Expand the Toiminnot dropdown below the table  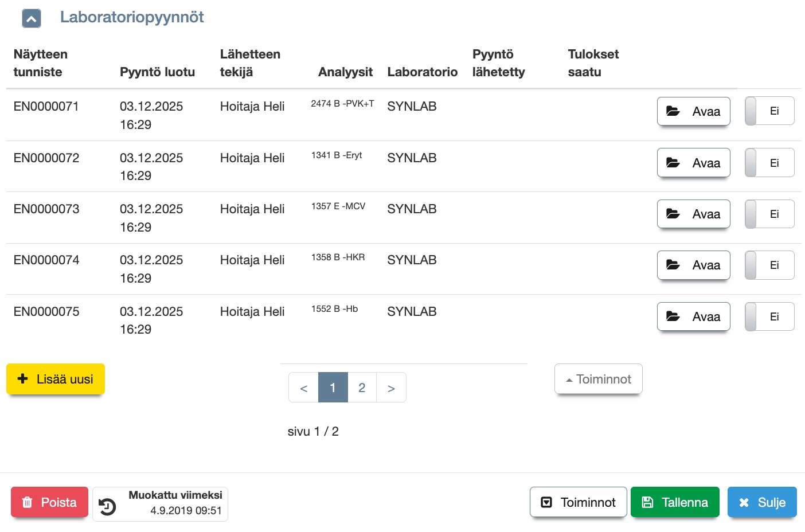[x=598, y=379]
